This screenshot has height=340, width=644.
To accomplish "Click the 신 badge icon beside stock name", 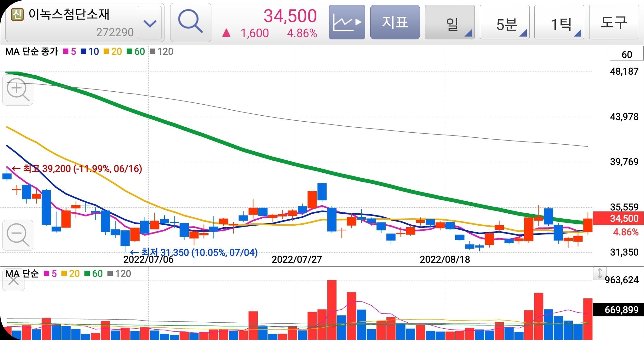I will pyautogui.click(x=17, y=14).
